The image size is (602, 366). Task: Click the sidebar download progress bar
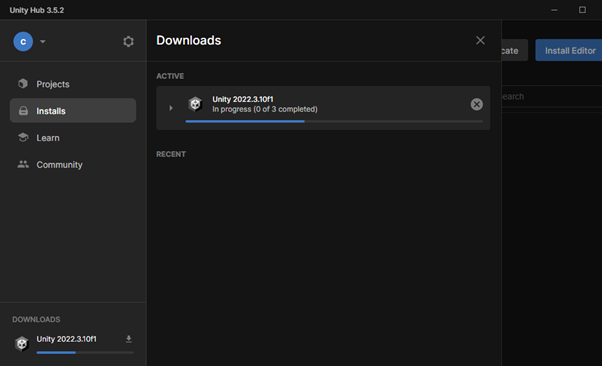(85, 352)
